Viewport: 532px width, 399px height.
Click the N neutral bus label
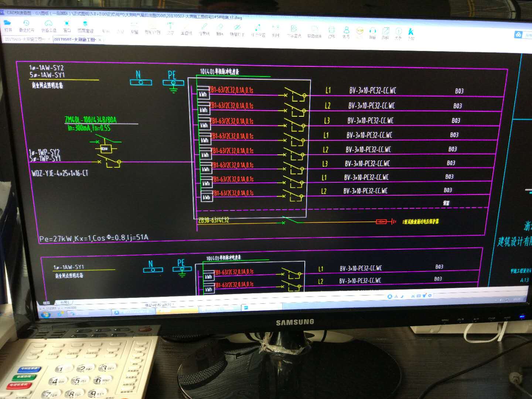tap(138, 75)
